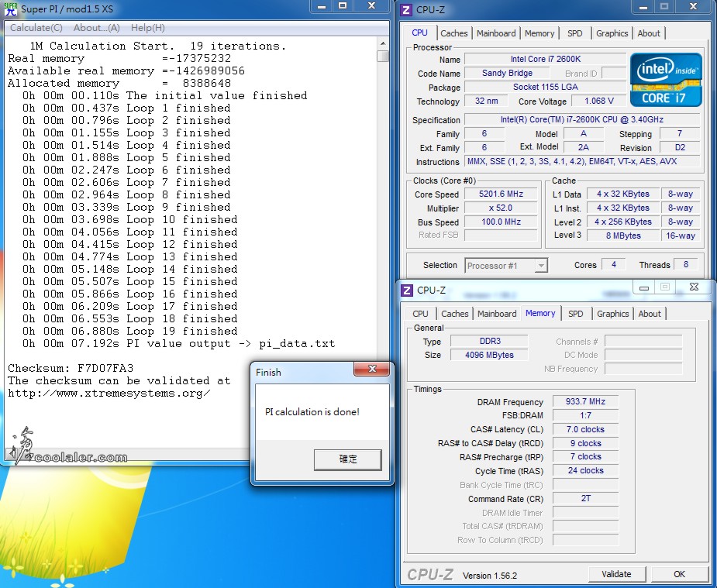This screenshot has height=588, width=717.
Task: Expand the Processor #1 selection dropdown
Action: tap(541, 266)
